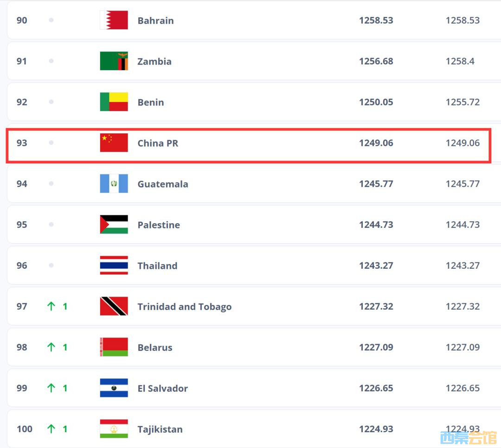Click the green up arrow beside rank 100
This screenshot has width=501, height=448.
[x=51, y=429]
